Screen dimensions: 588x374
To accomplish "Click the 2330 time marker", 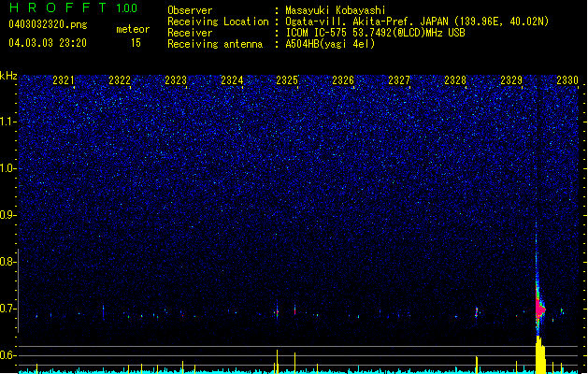I will 567,80.
